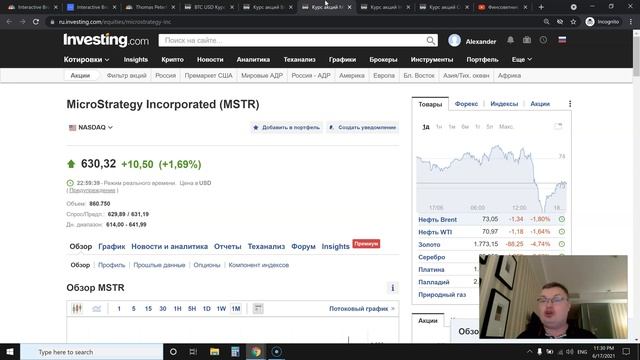
Task: Open the recent history clock icon
Action: click(543, 40)
